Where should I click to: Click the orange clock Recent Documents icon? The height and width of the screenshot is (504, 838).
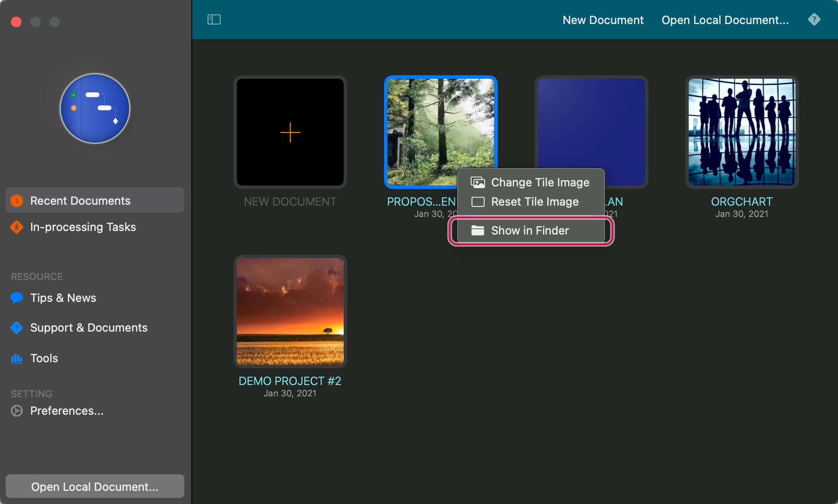17,201
